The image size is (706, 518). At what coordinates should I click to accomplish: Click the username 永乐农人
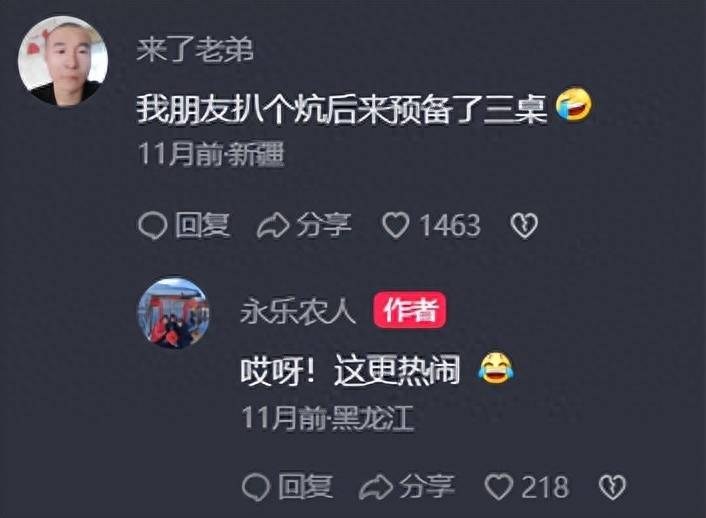click(298, 311)
